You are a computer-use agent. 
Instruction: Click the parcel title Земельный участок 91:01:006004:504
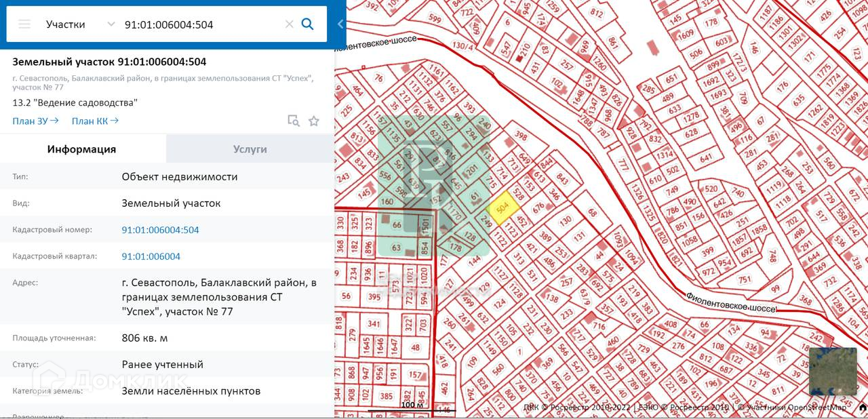click(109, 62)
